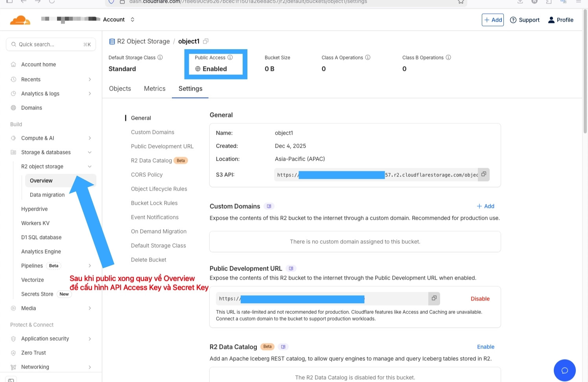Open Support via the question mark icon
Image resolution: width=588 pixels, height=382 pixels.
click(x=513, y=20)
